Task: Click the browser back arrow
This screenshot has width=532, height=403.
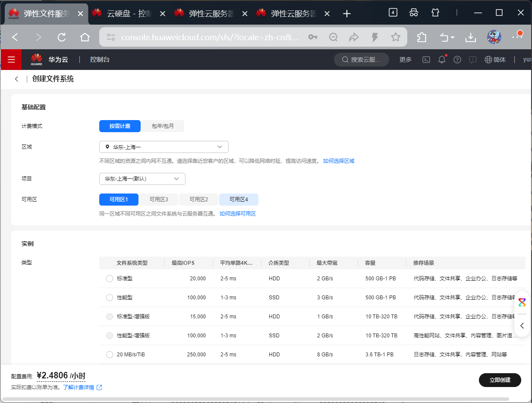Action: (15, 38)
